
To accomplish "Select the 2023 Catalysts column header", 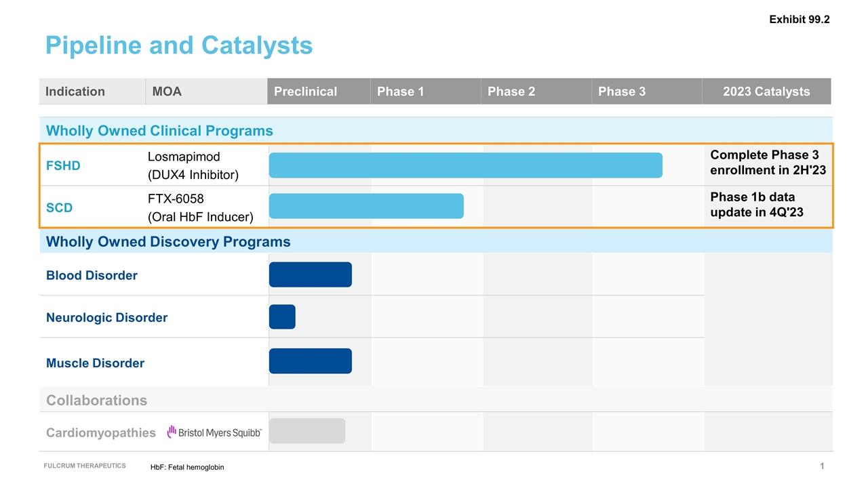I will coord(766,91).
